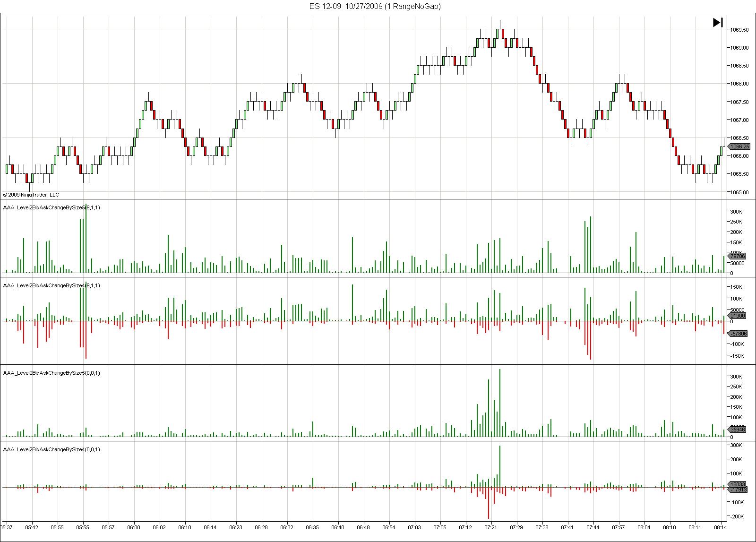Select -150K on the BySize4(9,1,1) panel axis
756x542 pixels.
(x=737, y=356)
